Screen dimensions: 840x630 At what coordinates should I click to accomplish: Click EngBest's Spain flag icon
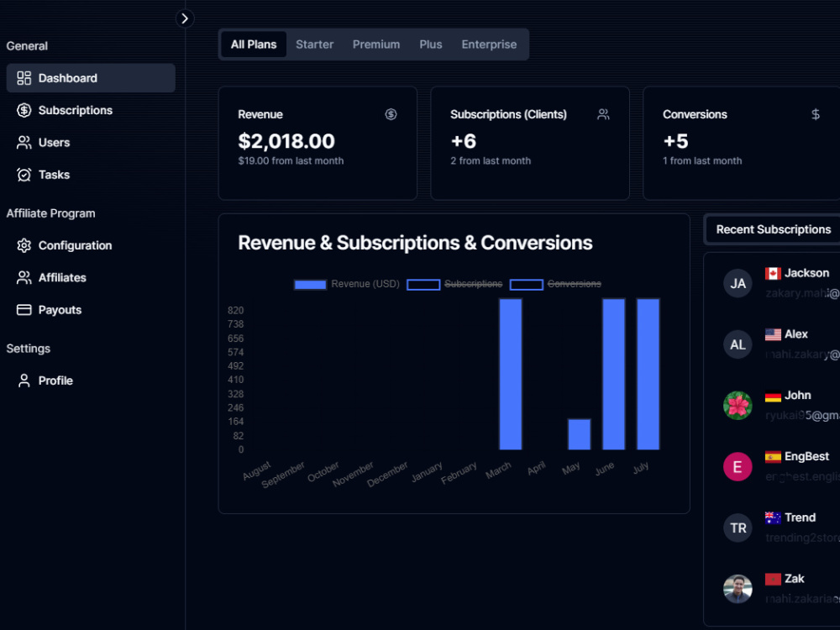pos(773,456)
